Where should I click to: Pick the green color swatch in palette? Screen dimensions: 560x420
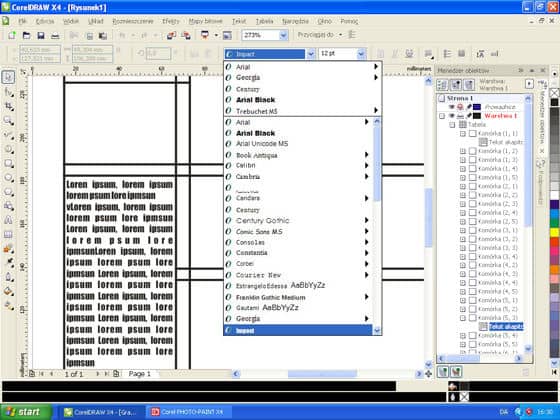click(554, 224)
